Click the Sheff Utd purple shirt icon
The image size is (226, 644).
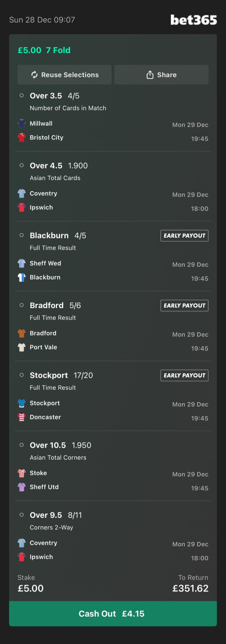click(22, 487)
